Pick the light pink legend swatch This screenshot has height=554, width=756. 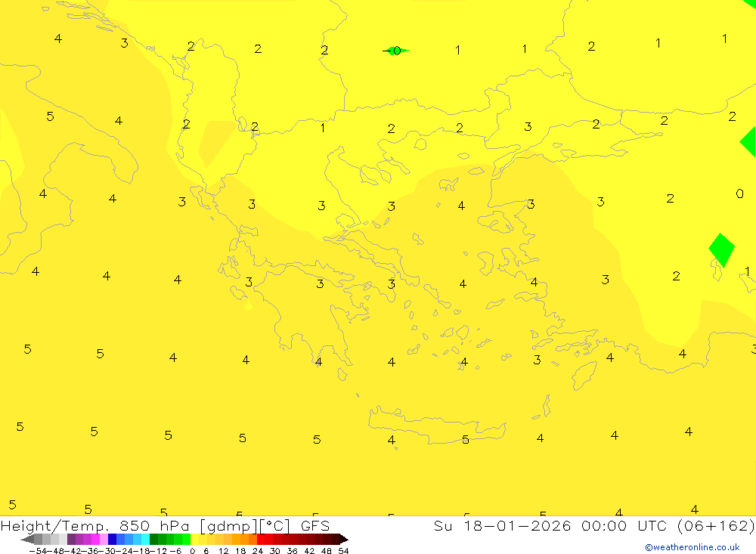[104, 539]
